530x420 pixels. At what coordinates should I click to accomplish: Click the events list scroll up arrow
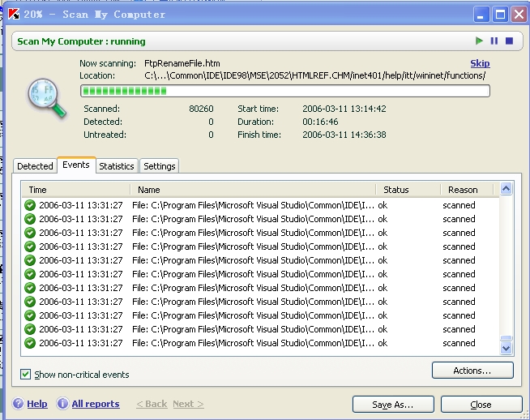click(506, 189)
